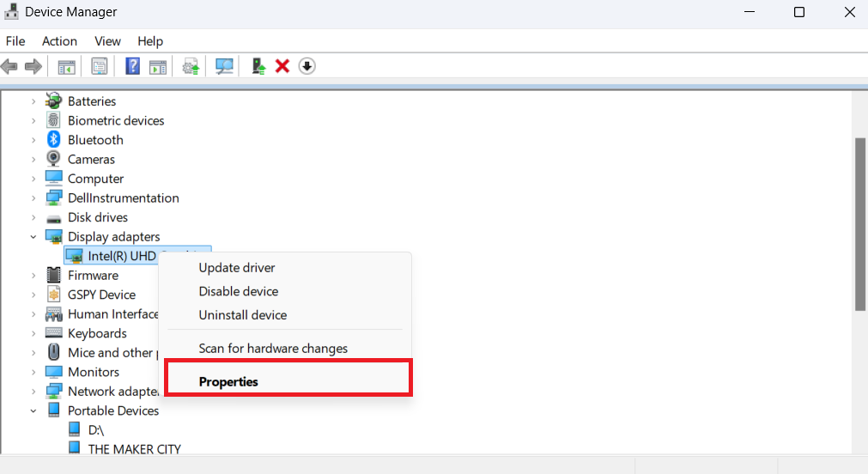Toggle the action pane toolbar icon

pos(158,67)
